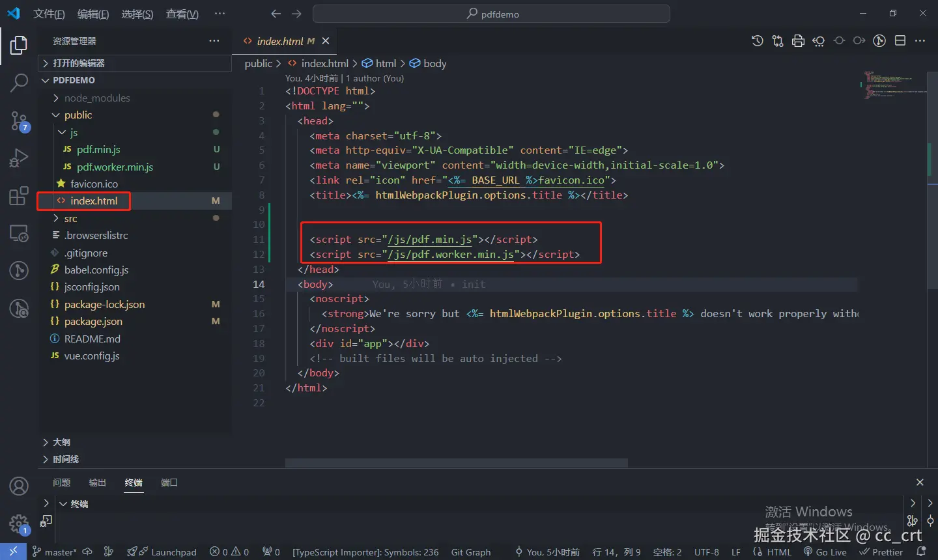938x560 pixels.
Task: Click the split editor layout icon
Action: [900, 41]
